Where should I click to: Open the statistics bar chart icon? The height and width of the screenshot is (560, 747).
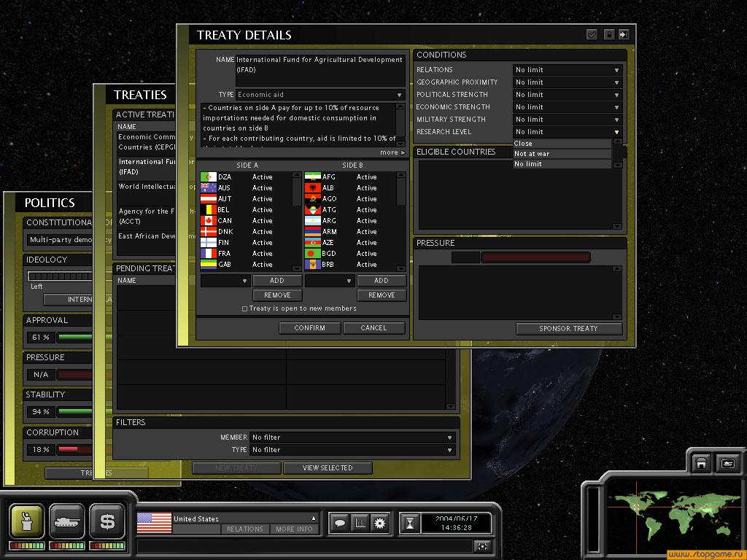coord(360,523)
